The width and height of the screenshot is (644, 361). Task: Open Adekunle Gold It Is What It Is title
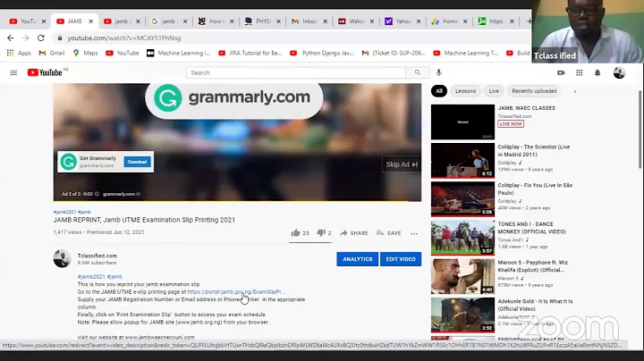(x=535, y=305)
